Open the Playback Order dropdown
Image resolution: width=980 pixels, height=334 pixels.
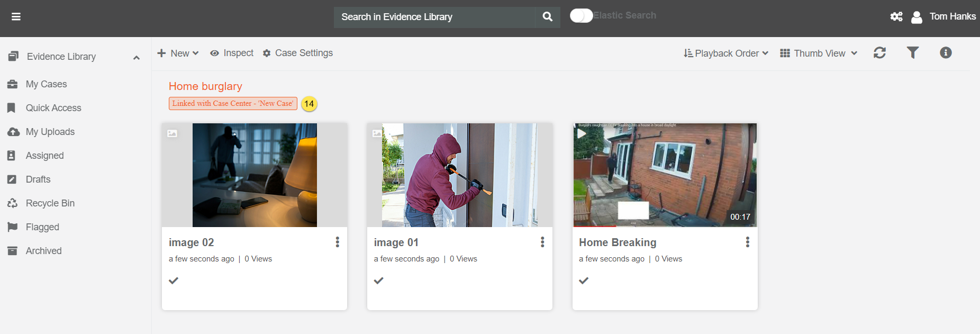point(726,53)
